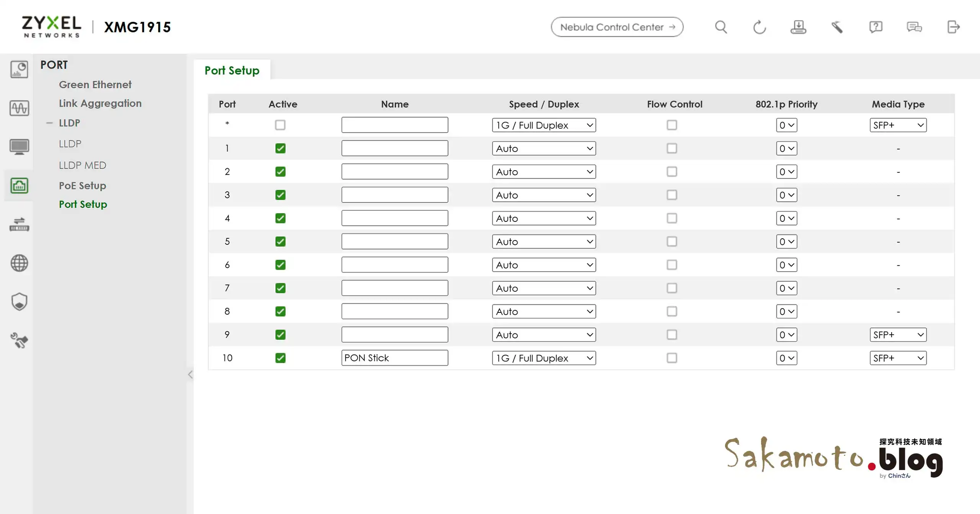Image resolution: width=980 pixels, height=514 pixels.
Task: Uncheck Active checkbox for port 1
Action: (x=280, y=148)
